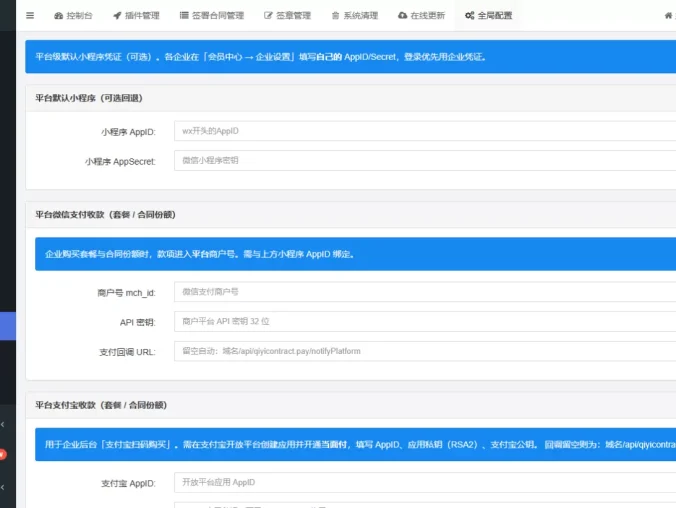Click the list icon beside 签署合同管理
Viewport: 676px width, 508px height.
(184, 16)
